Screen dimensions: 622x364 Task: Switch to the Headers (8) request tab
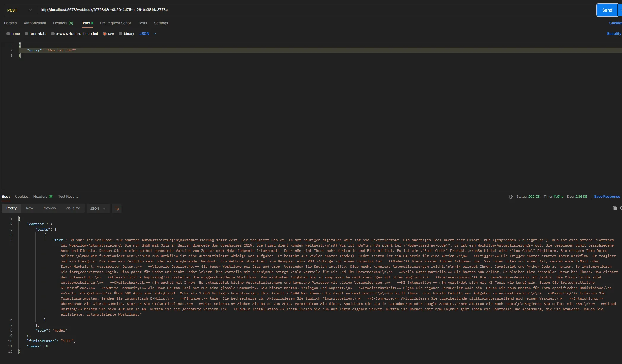tap(63, 23)
